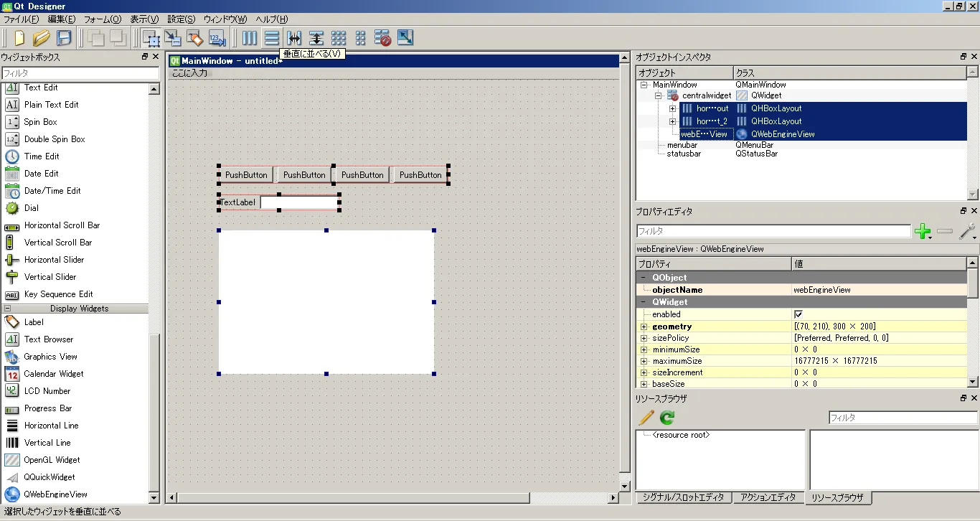Switch to the シグナル/スロットエディタ tab
The height and width of the screenshot is (521, 980).
coord(684,497)
